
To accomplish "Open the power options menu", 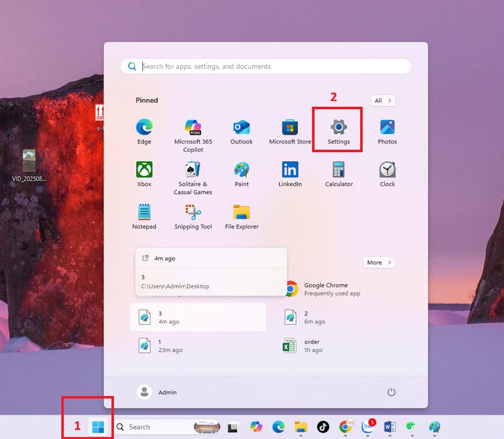I will (x=391, y=392).
